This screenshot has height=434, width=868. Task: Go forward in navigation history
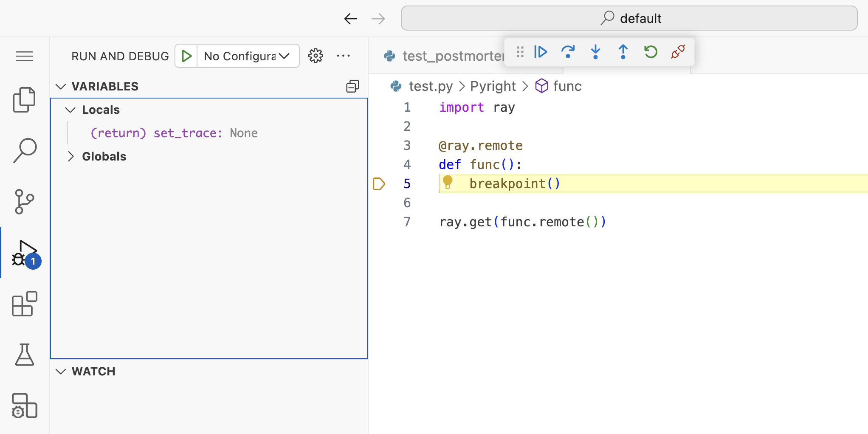coord(378,19)
